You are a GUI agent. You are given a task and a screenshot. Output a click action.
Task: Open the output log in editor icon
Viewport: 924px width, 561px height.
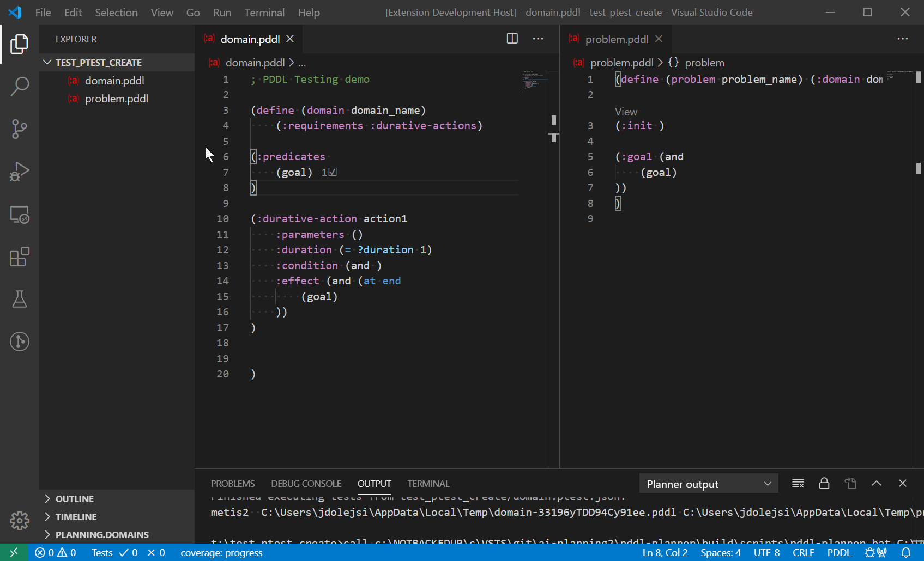850,484
